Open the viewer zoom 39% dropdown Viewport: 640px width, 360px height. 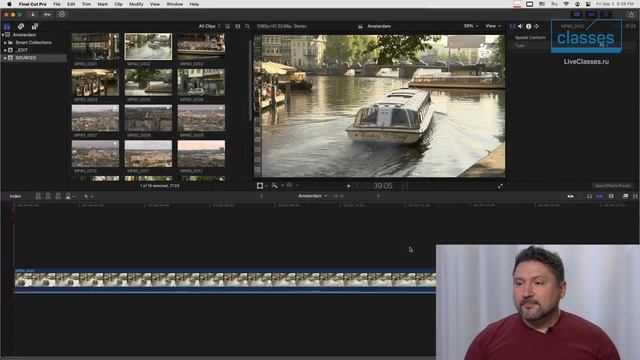coord(471,26)
